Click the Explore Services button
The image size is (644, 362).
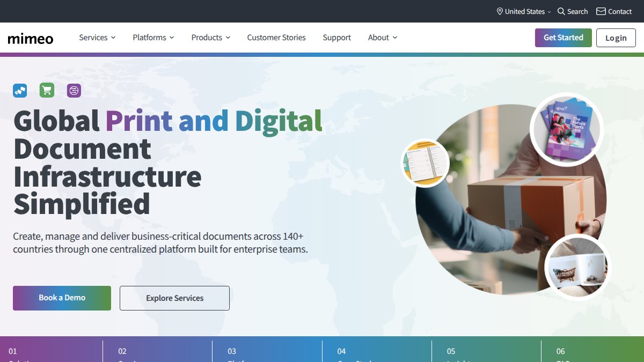click(174, 298)
